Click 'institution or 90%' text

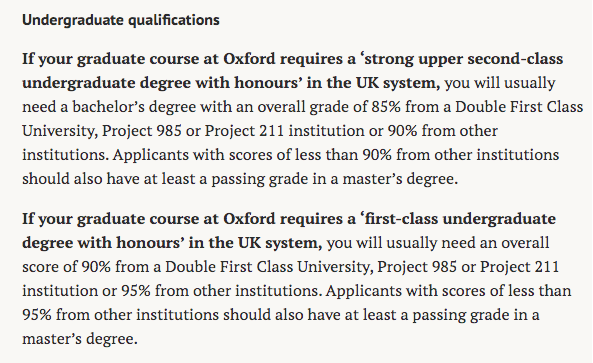[353, 131]
